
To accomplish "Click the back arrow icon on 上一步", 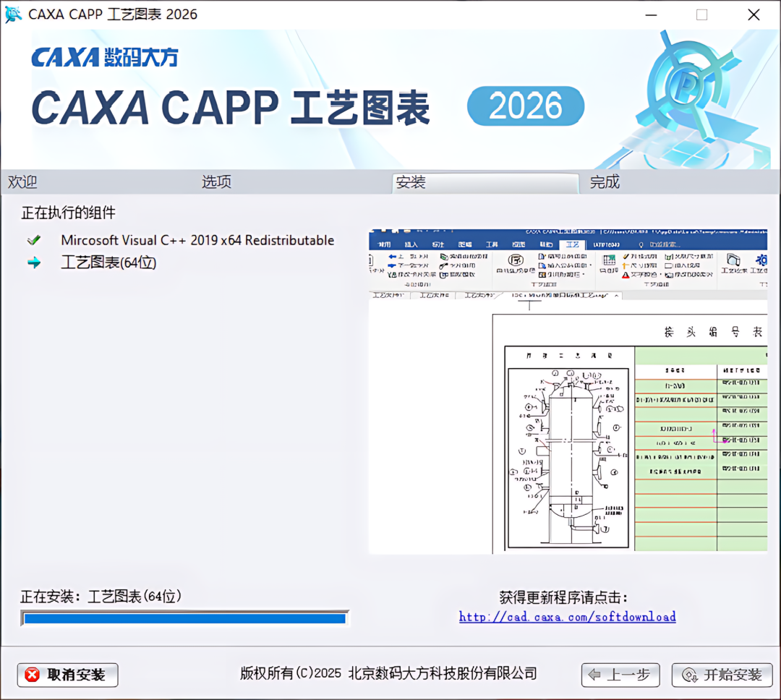I will pyautogui.click(x=594, y=675).
